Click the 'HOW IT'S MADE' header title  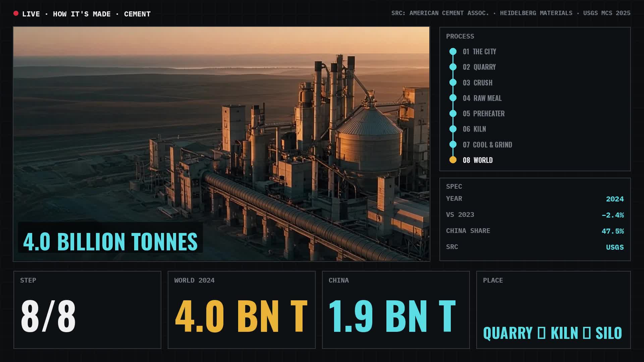click(82, 14)
